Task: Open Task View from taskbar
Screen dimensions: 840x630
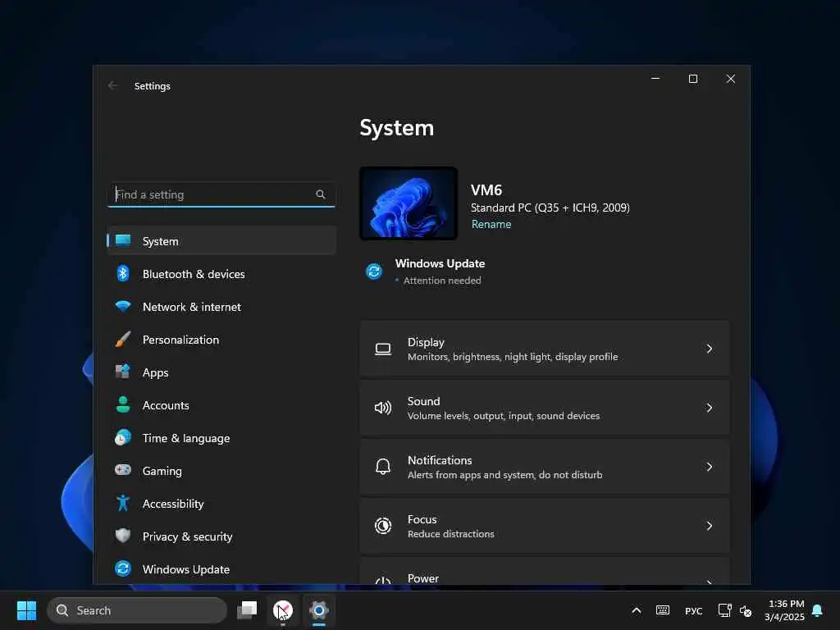Action: 247,610
